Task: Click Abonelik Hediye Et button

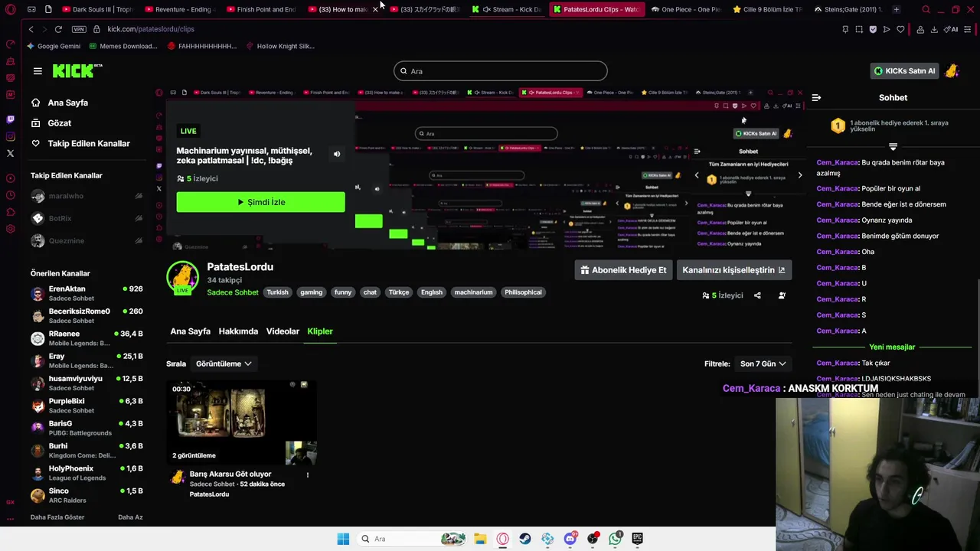Action: (x=624, y=270)
